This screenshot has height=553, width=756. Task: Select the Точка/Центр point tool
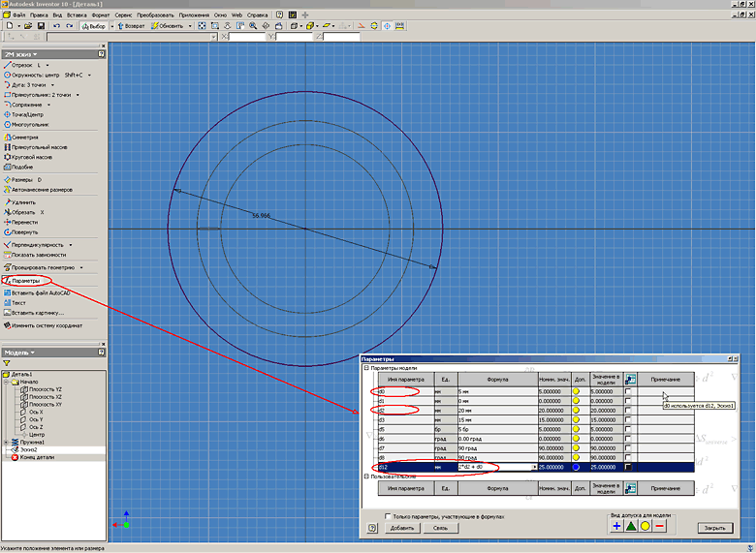tap(23, 114)
